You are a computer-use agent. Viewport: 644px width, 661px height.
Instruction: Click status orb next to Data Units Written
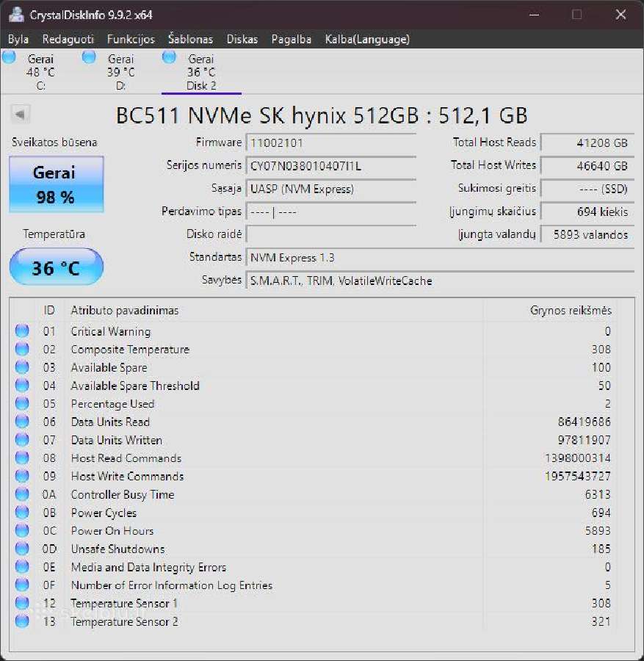22,440
